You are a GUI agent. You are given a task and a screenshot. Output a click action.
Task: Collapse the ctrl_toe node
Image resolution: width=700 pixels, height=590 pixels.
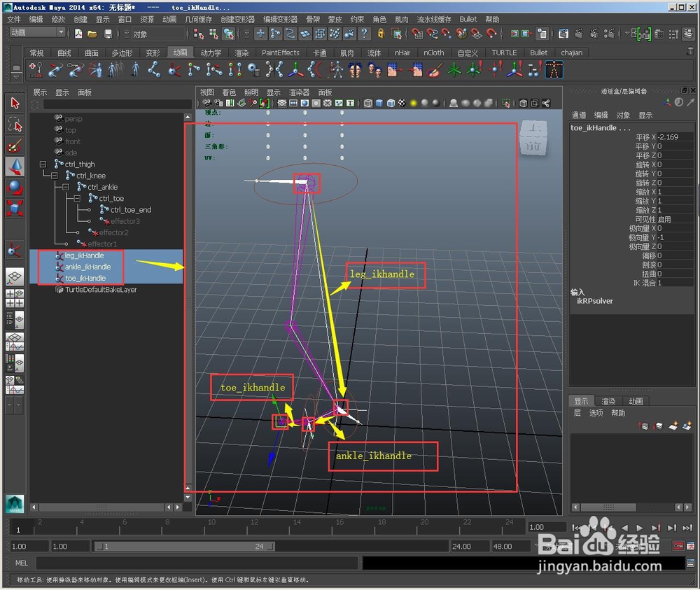click(x=77, y=198)
